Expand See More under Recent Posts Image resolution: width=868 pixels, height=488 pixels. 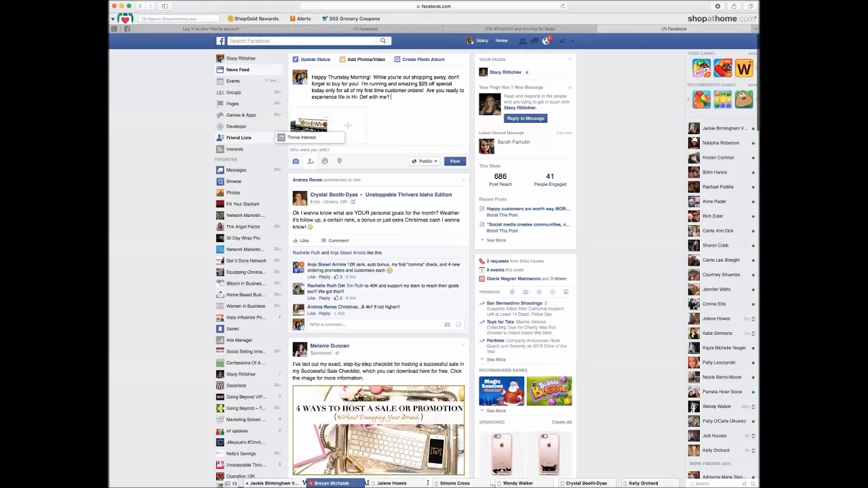click(496, 240)
